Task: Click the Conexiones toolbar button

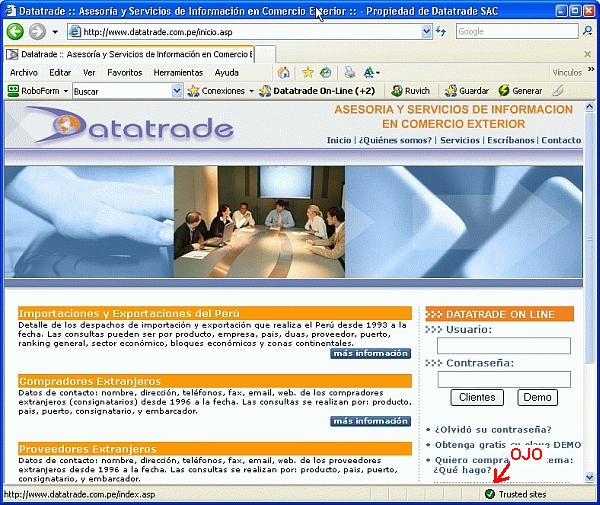Action: [216, 91]
